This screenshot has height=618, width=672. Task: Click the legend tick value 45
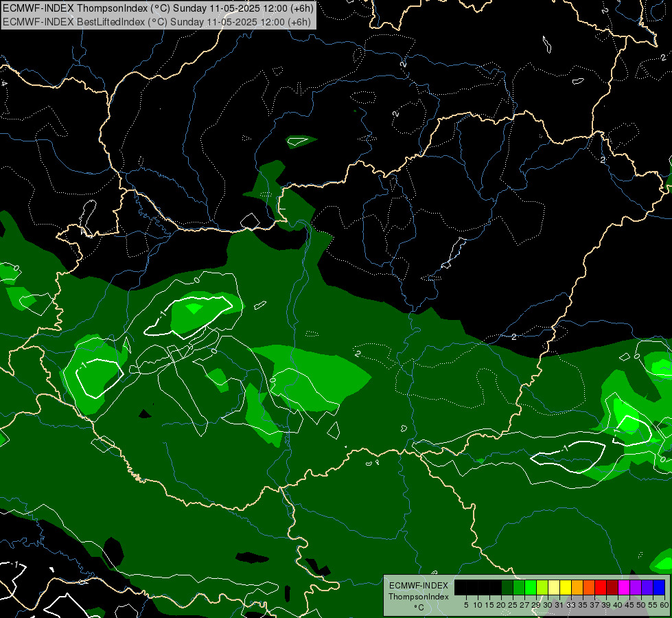tap(629, 605)
